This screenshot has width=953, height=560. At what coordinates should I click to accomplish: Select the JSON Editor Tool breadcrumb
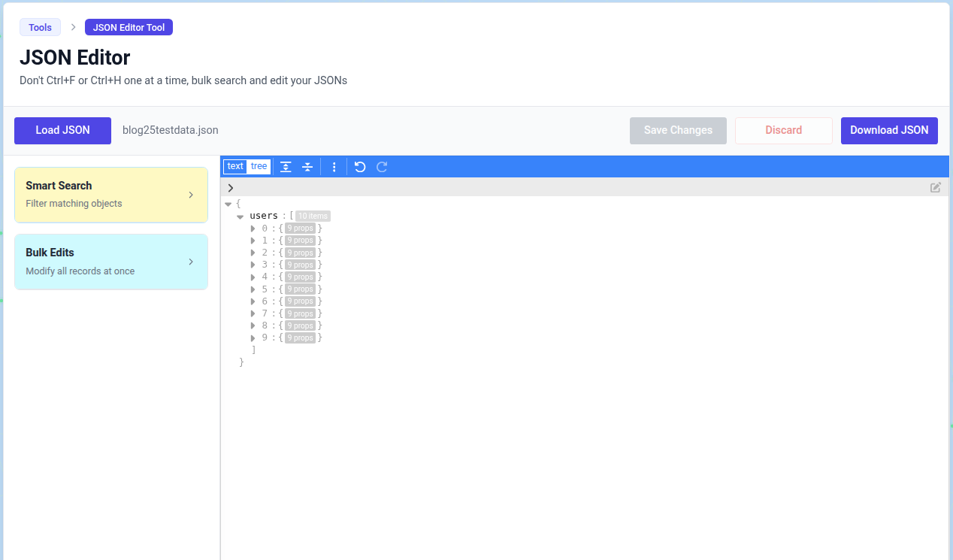tap(129, 27)
